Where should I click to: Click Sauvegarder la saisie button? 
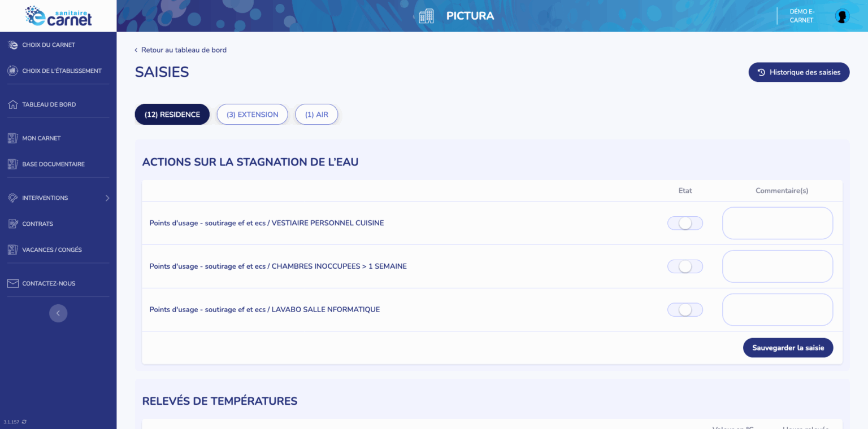click(x=788, y=348)
